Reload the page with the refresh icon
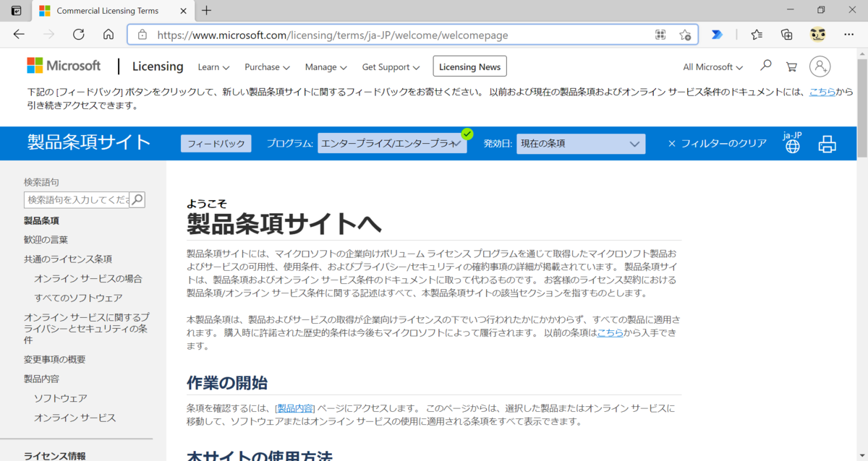Screen dimensions: 868x461 tap(79, 34)
